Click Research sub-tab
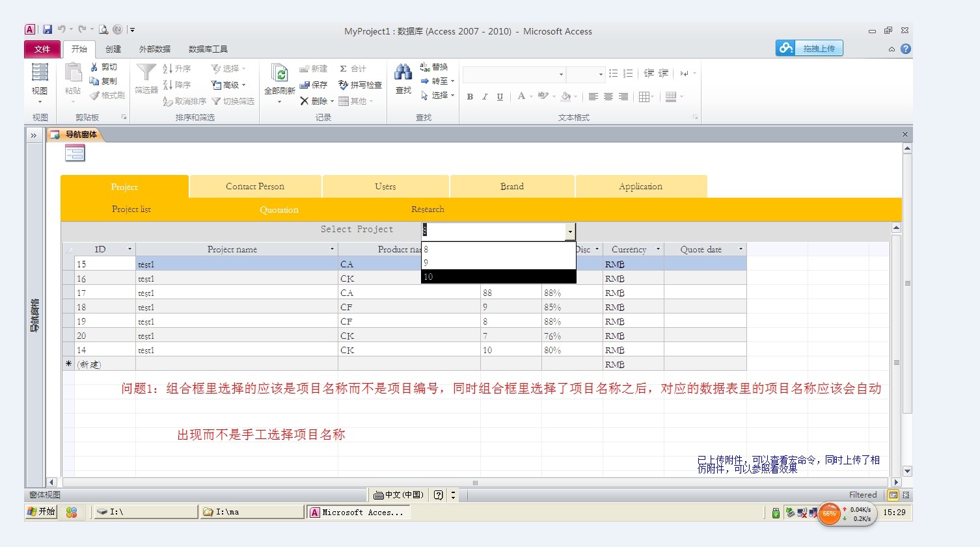 [x=428, y=209]
